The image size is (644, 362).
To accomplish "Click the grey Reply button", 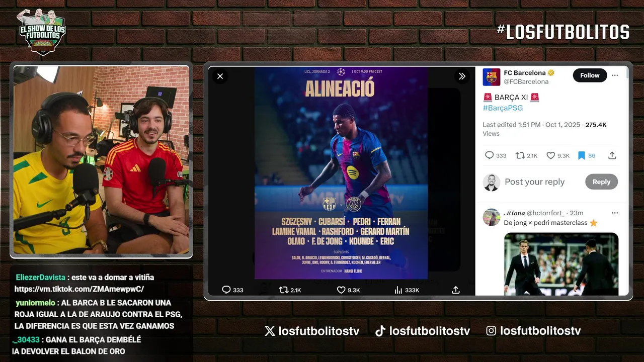I will point(601,182).
